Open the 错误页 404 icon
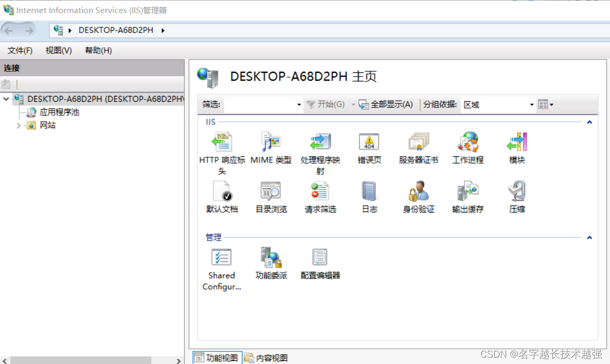 [369, 142]
